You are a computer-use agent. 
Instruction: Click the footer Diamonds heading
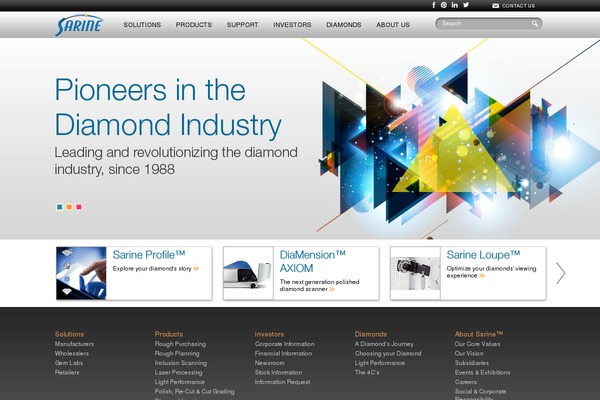pyautogui.click(x=371, y=334)
